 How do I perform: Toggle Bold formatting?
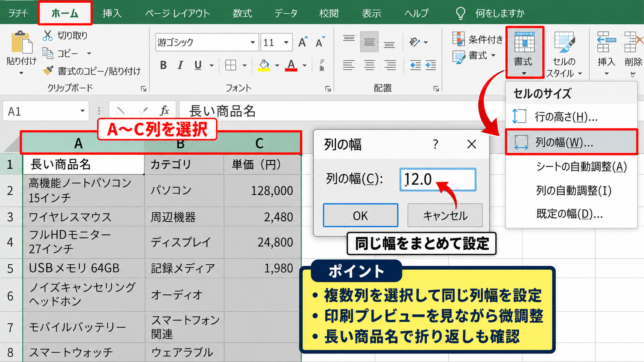[x=163, y=65]
